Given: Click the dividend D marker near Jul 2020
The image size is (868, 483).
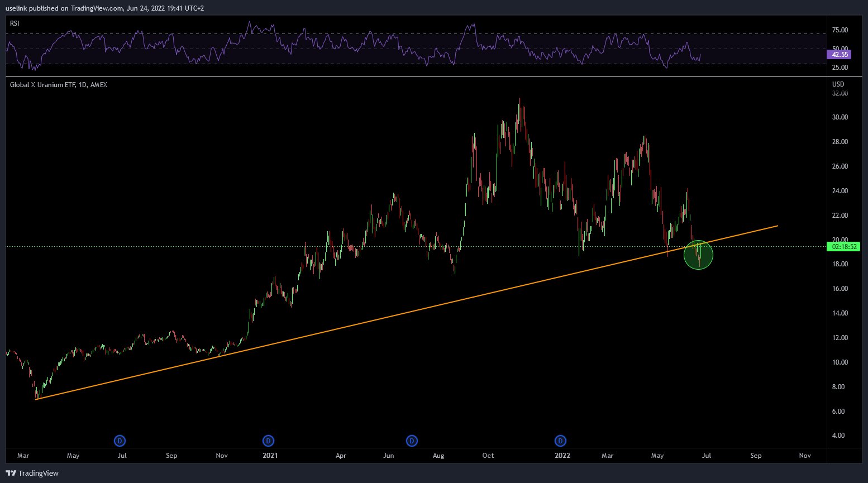Looking at the screenshot, I should click(x=120, y=441).
